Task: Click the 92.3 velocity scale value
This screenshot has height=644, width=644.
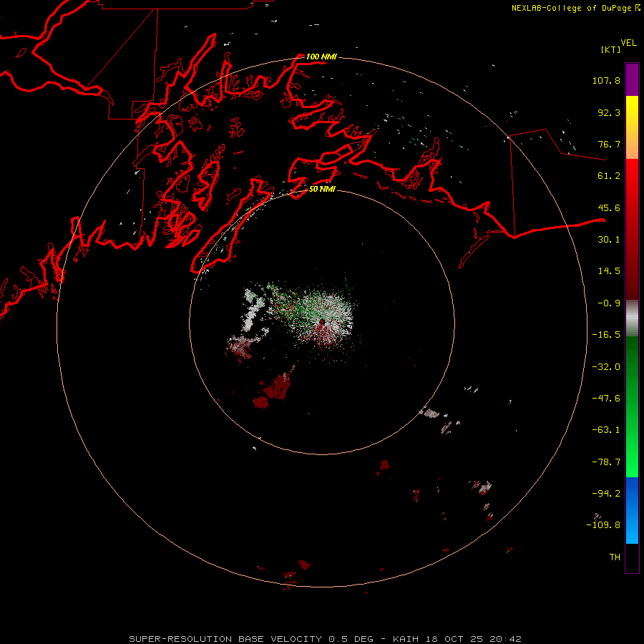Action: tap(609, 112)
